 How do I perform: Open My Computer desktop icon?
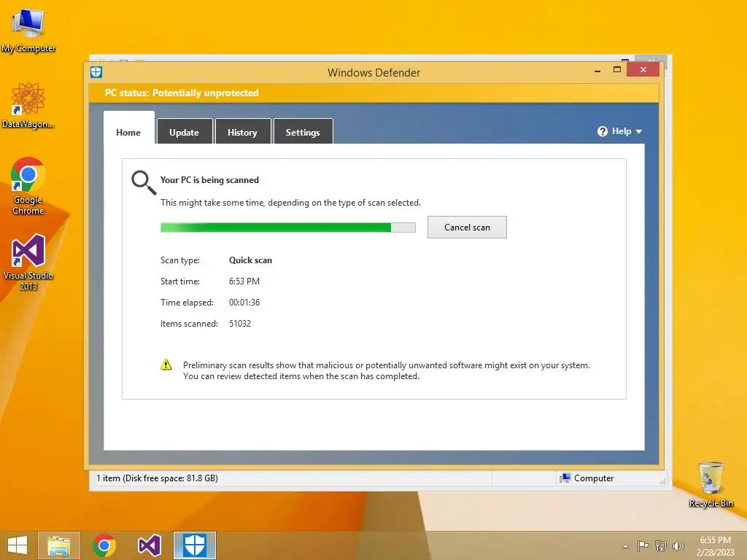(x=28, y=30)
